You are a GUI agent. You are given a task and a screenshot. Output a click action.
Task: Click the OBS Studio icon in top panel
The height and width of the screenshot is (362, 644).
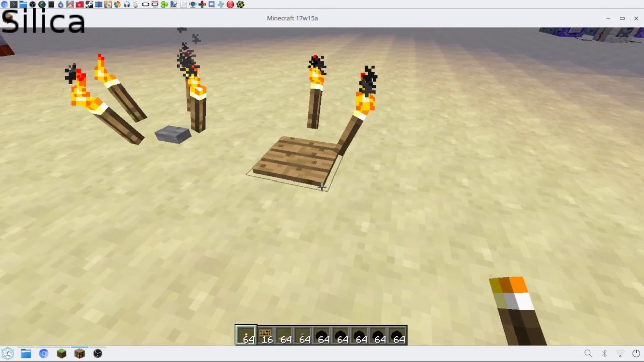click(x=33, y=4)
